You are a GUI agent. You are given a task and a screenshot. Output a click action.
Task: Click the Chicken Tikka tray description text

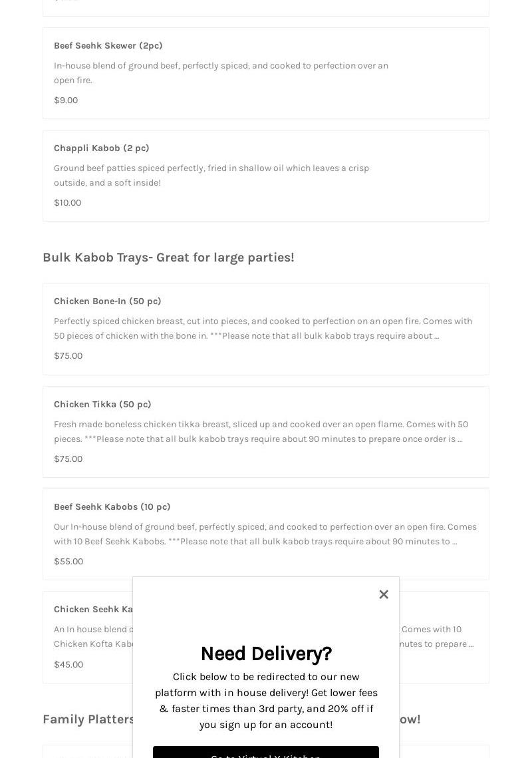(261, 431)
